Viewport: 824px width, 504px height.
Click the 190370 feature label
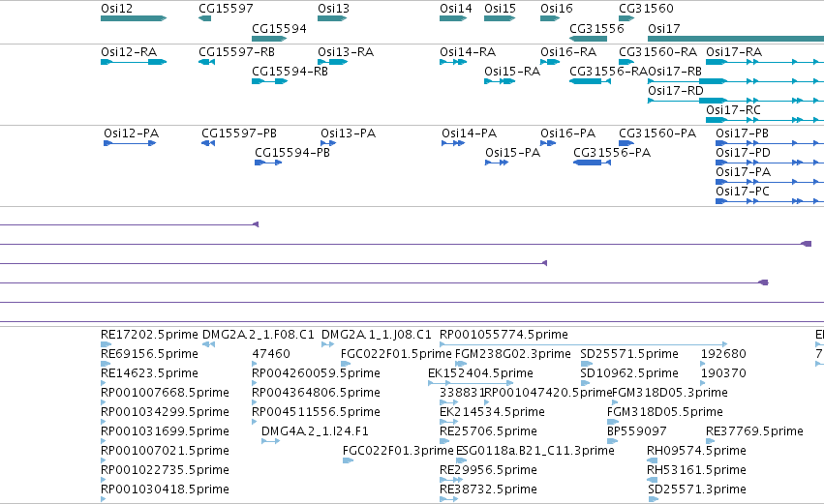[723, 373]
